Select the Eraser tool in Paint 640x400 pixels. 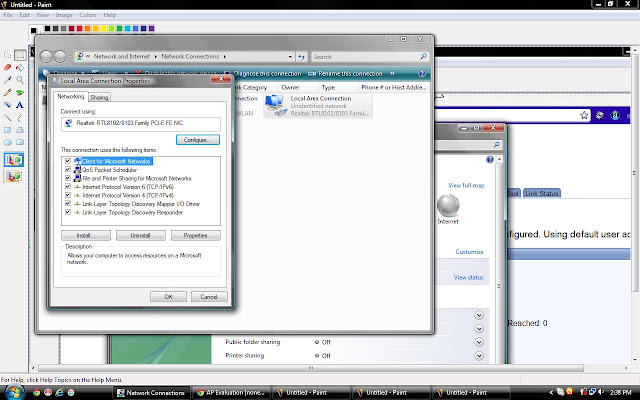pyautogui.click(x=7, y=67)
